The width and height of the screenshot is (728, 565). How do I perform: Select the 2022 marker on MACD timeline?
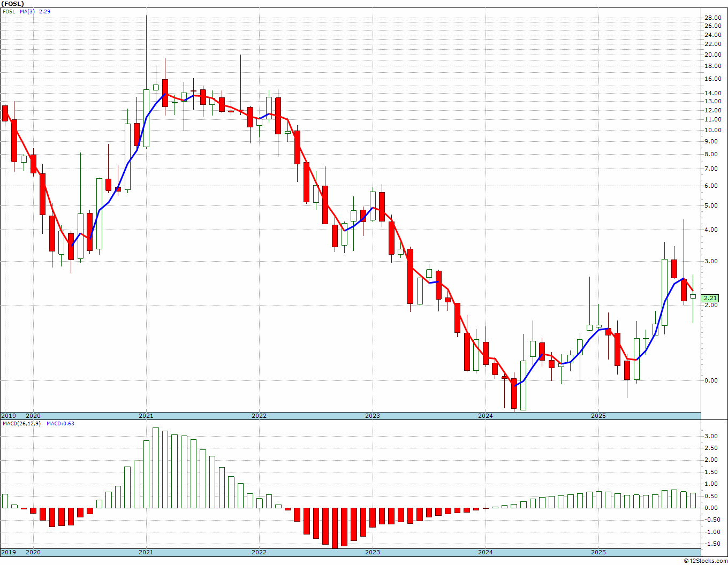pyautogui.click(x=259, y=552)
